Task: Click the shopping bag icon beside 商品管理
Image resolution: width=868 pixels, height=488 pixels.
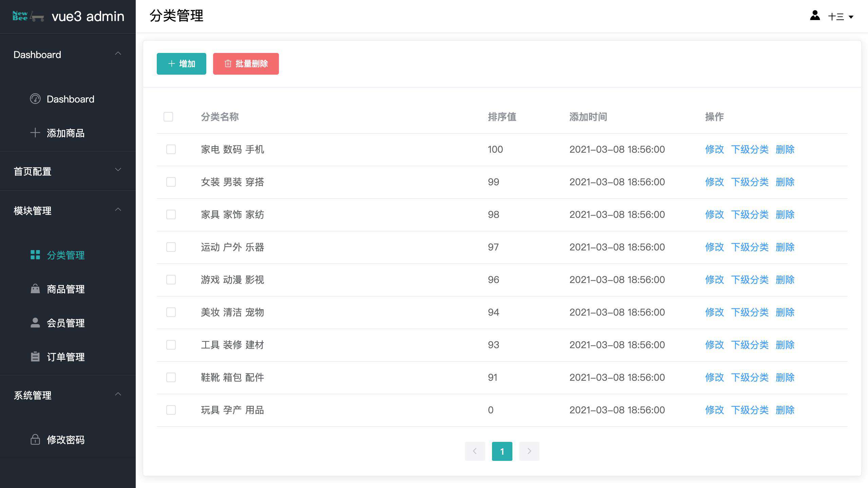Action: click(x=35, y=289)
